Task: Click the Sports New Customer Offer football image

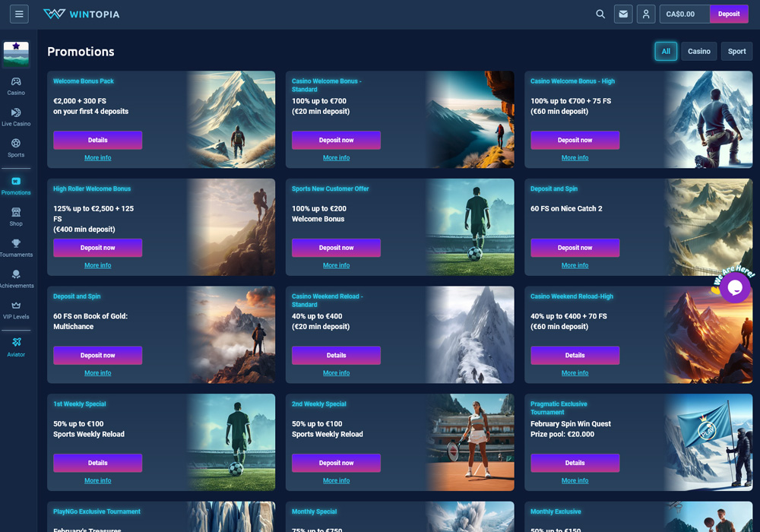Action: click(470, 227)
